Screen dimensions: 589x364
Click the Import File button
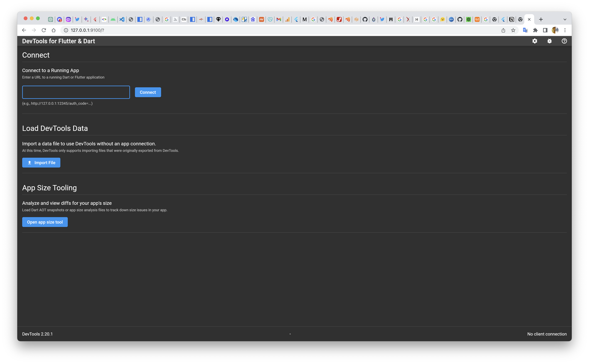point(41,162)
